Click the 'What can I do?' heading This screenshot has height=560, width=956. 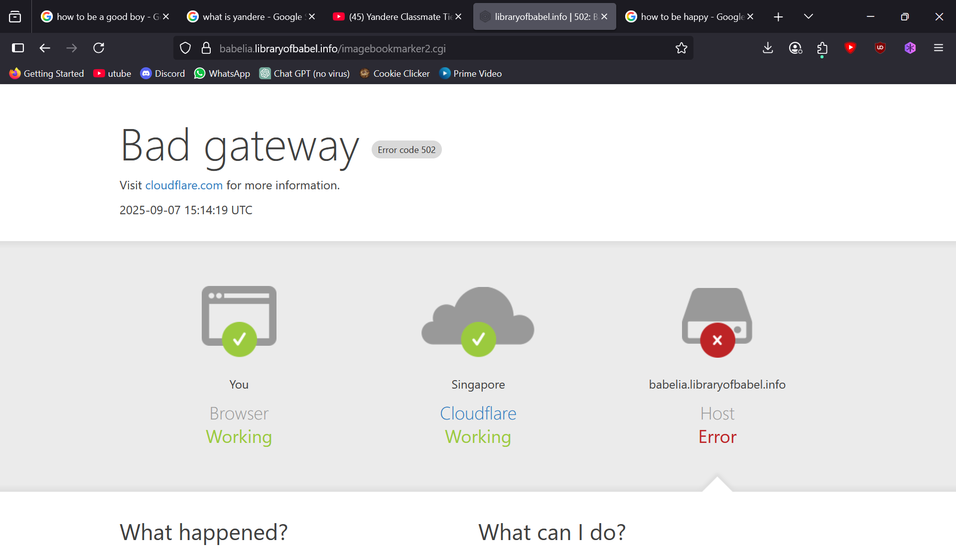pyautogui.click(x=552, y=533)
